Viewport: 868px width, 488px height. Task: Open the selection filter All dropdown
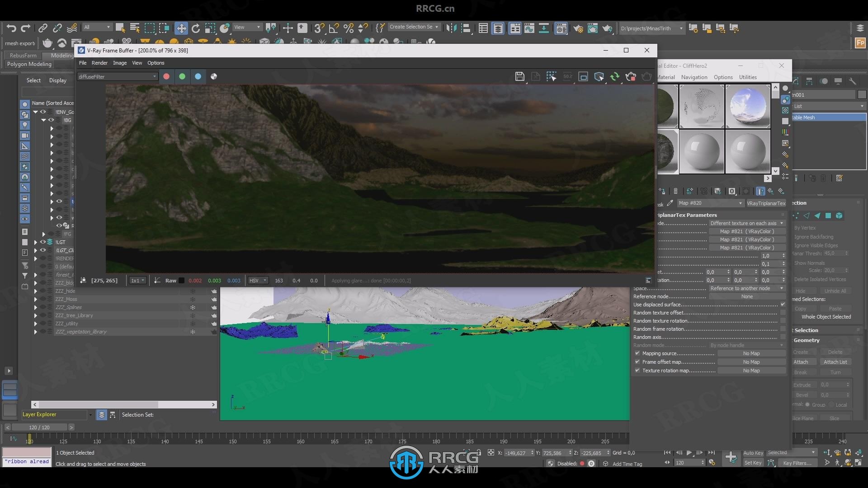97,27
